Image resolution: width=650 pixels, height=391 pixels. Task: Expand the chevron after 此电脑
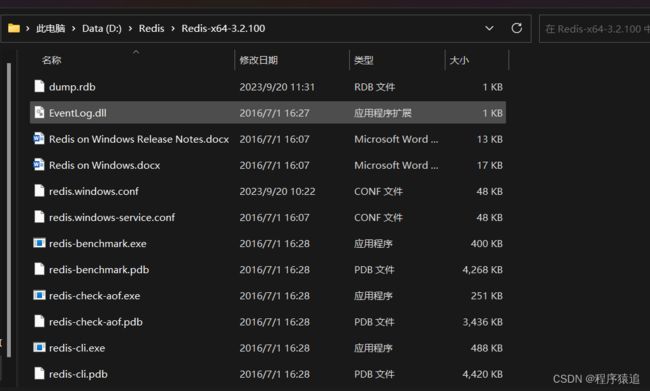[x=73, y=28]
